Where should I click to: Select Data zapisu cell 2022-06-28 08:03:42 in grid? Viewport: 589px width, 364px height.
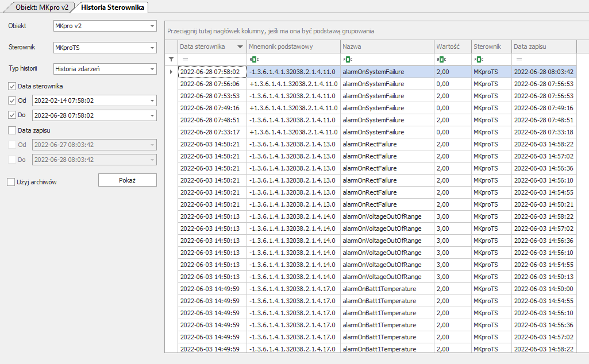pyautogui.click(x=544, y=72)
